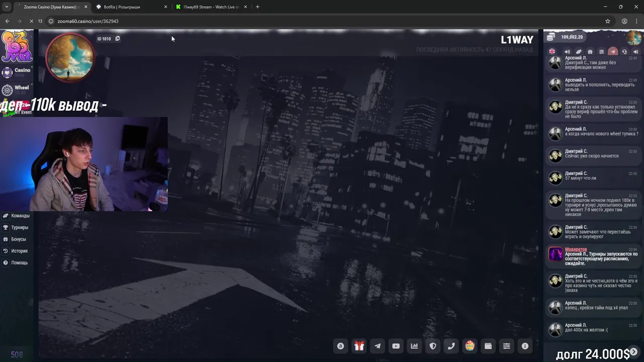Open the История menu item
This screenshot has width=644, height=362.
pos(16,251)
